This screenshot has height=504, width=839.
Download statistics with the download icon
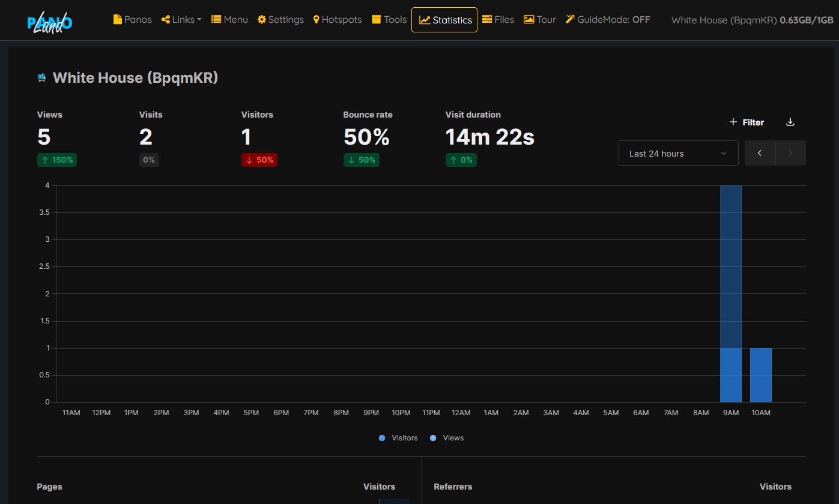[x=790, y=122]
